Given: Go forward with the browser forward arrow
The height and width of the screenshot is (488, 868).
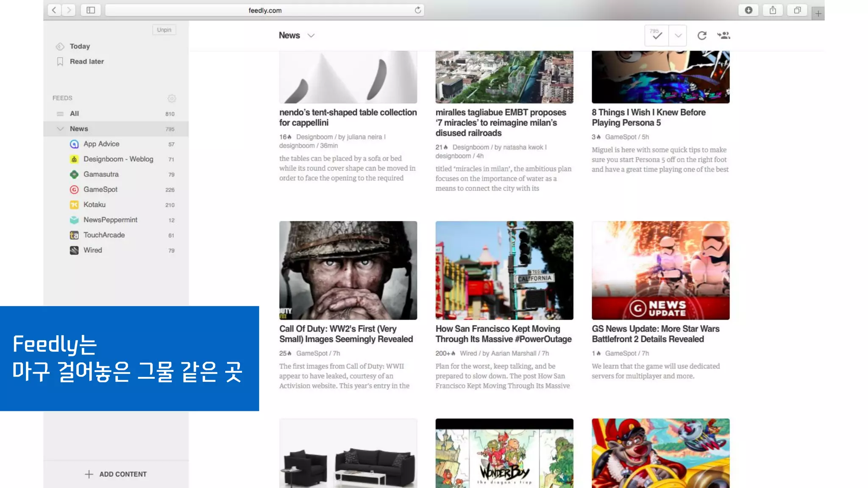Looking at the screenshot, I should point(69,10).
